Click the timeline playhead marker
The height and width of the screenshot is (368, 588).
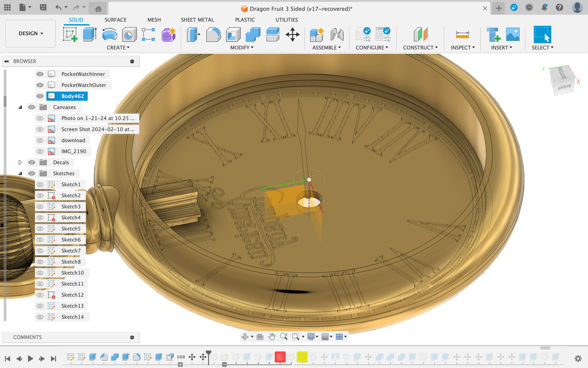coord(208,351)
